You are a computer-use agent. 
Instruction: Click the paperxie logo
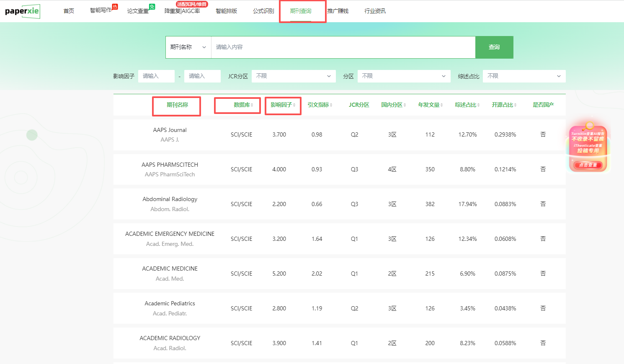[22, 11]
